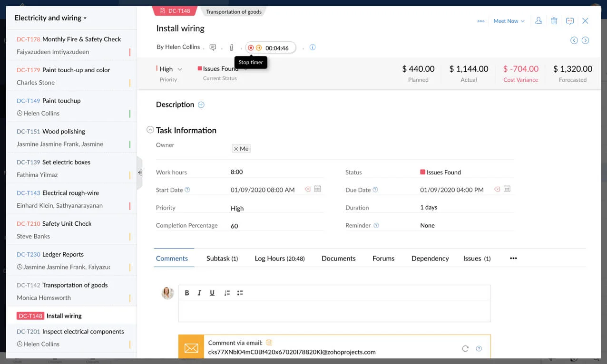The image size is (607, 364).
Task: Pause the task timer
Action: 259,48
